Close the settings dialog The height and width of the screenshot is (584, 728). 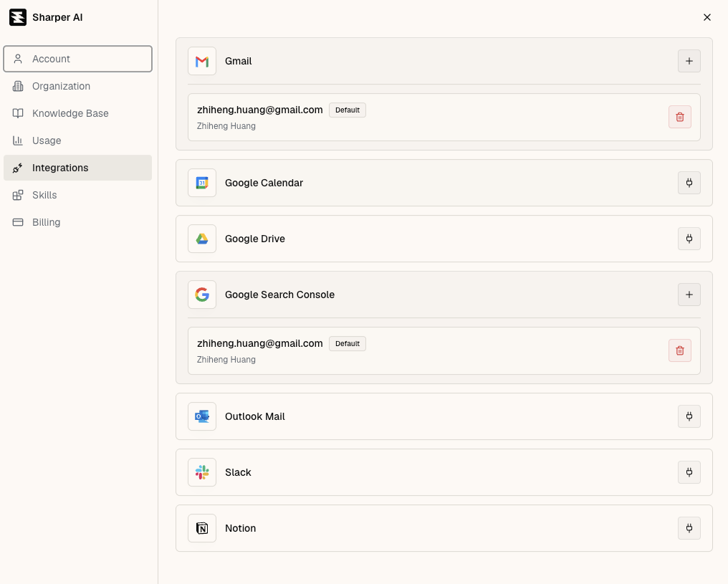(x=707, y=17)
